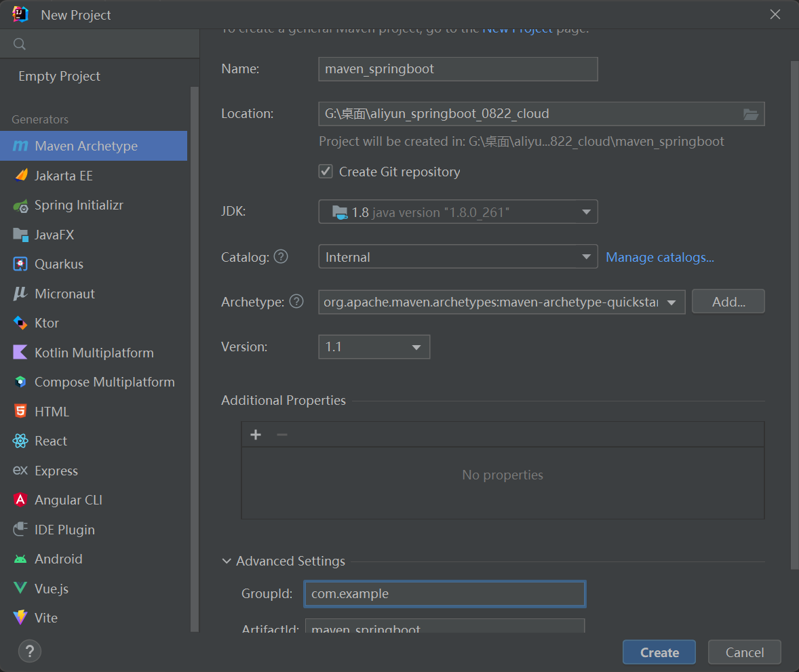Viewport: 799px width, 672px height.
Task: Click the Micronaut mu icon
Action: [x=20, y=294]
